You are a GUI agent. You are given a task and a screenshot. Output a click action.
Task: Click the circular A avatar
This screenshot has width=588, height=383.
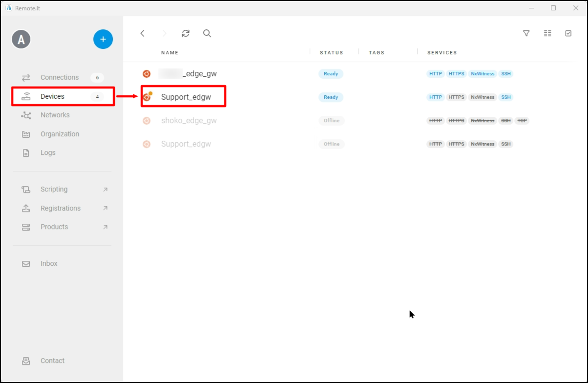[x=21, y=39]
